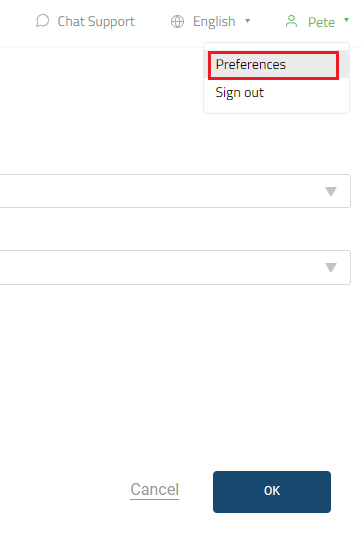
Task: Click the globe language icon
Action: (177, 22)
